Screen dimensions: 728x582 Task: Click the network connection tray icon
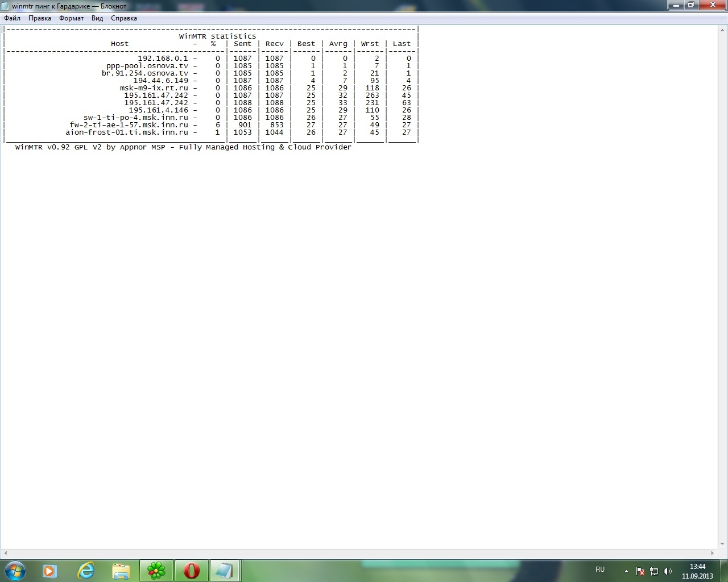654,571
